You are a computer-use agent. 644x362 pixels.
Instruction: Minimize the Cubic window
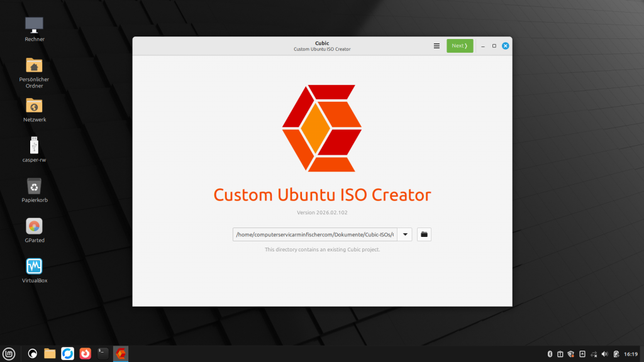coord(483,46)
